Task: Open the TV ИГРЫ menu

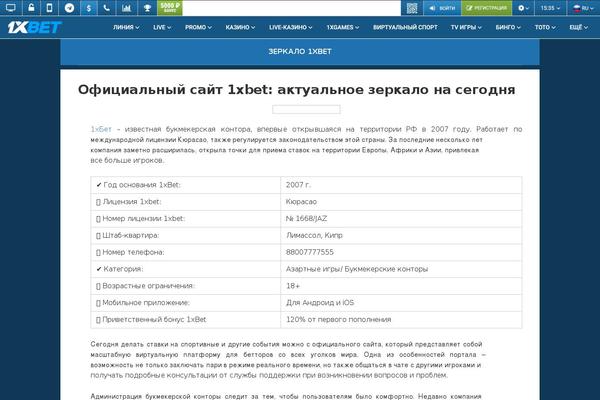Action: [x=466, y=27]
